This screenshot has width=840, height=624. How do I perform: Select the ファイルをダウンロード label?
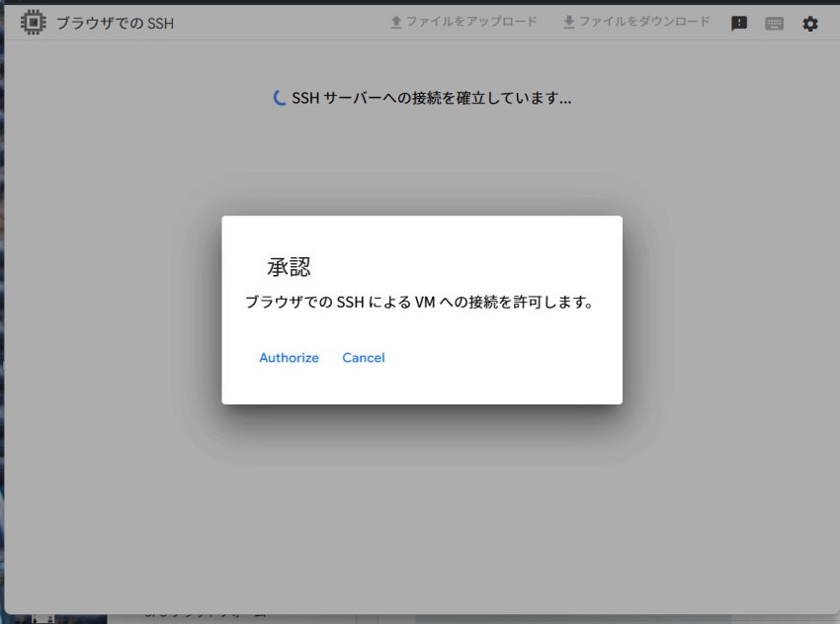click(x=643, y=23)
